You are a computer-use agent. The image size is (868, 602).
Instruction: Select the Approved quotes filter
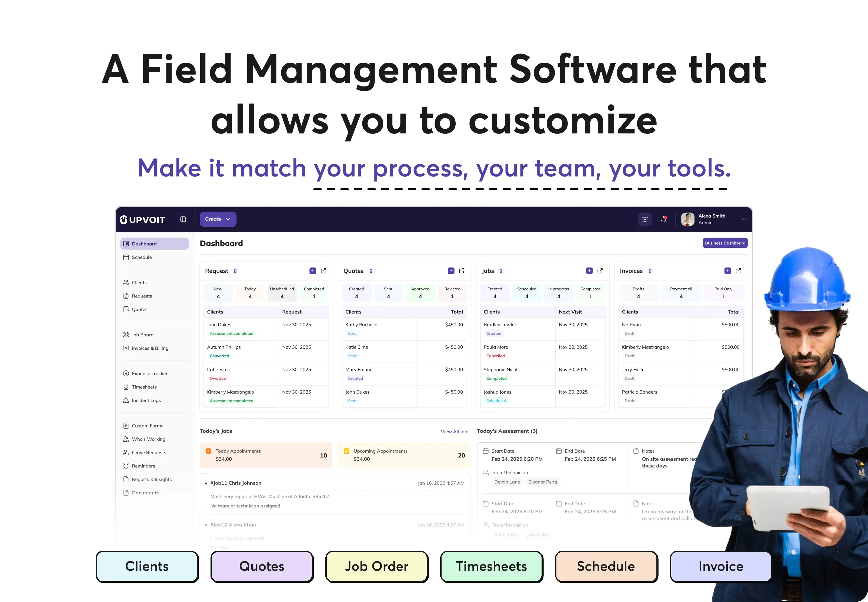click(x=420, y=293)
